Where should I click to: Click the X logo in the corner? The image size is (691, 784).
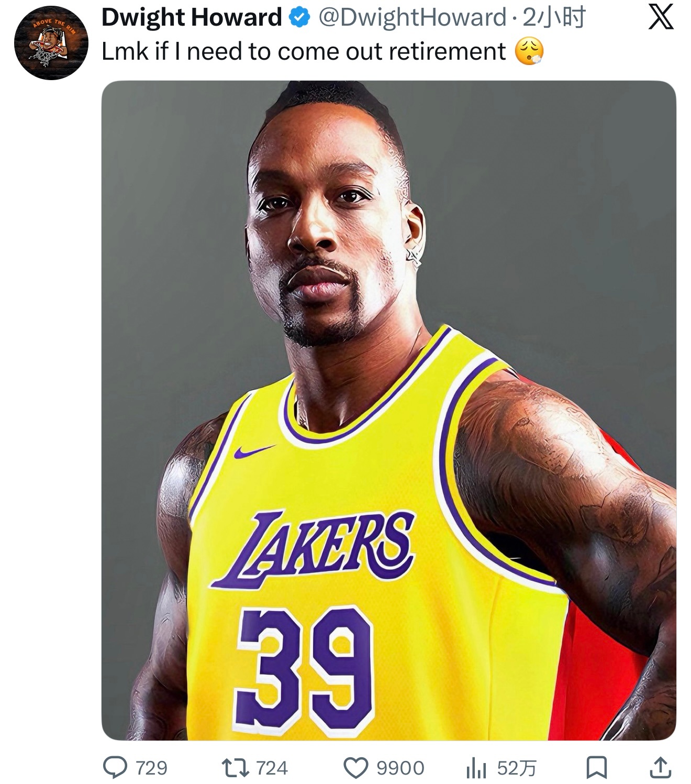(661, 19)
